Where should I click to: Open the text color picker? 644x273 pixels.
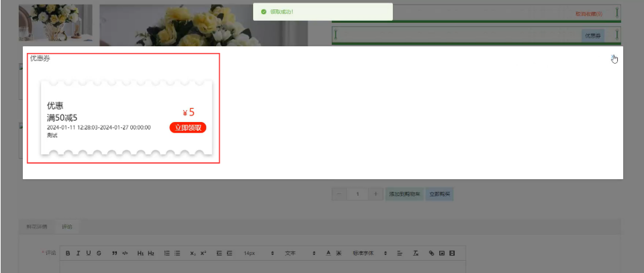pyautogui.click(x=328, y=254)
